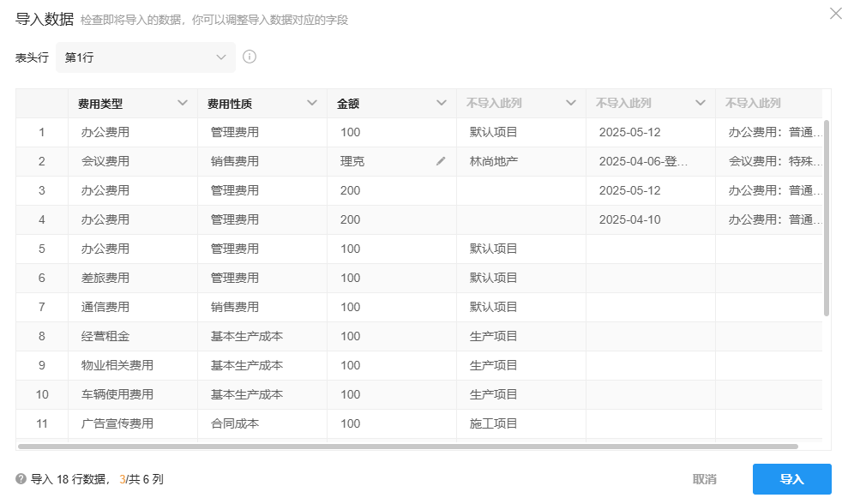Click the info icon beside 表头行 selector
The height and width of the screenshot is (504, 842).
[x=250, y=57]
